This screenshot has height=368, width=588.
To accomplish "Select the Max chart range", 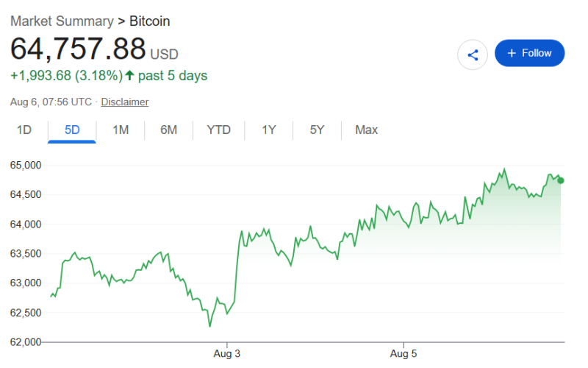I will coord(366,130).
